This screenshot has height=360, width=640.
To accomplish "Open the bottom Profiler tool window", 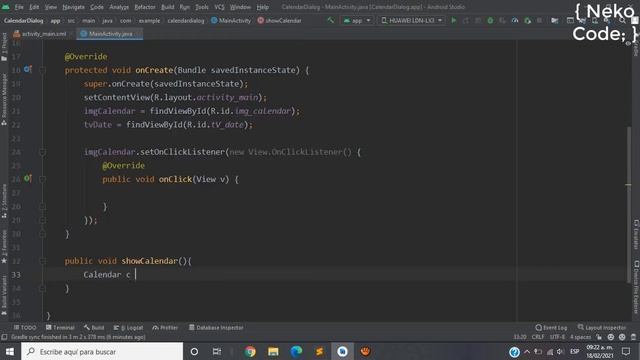I will coord(165,327).
